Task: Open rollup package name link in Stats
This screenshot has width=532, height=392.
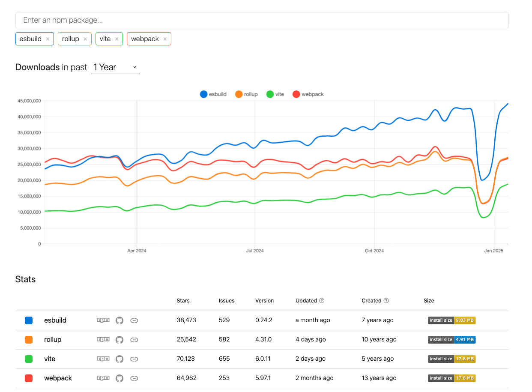Action: coord(53,339)
